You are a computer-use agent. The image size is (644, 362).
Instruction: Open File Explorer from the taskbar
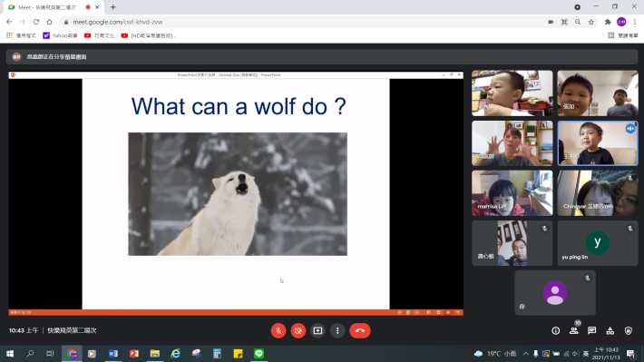[155, 353]
